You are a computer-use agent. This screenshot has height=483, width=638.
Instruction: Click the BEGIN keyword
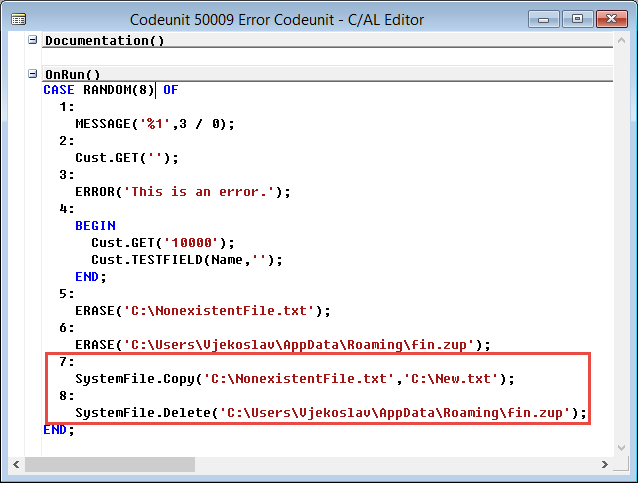[x=95, y=226]
